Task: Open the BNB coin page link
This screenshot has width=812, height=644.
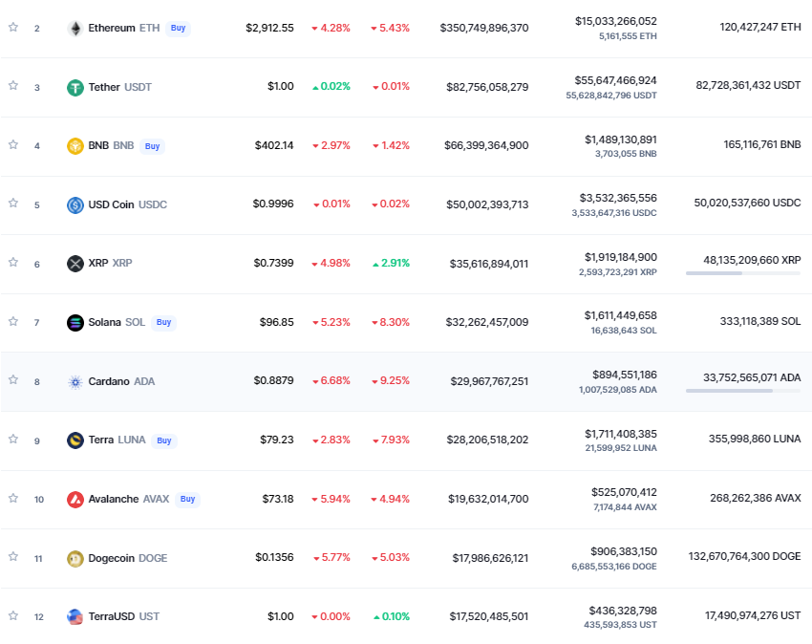Action: pyautogui.click(x=111, y=145)
